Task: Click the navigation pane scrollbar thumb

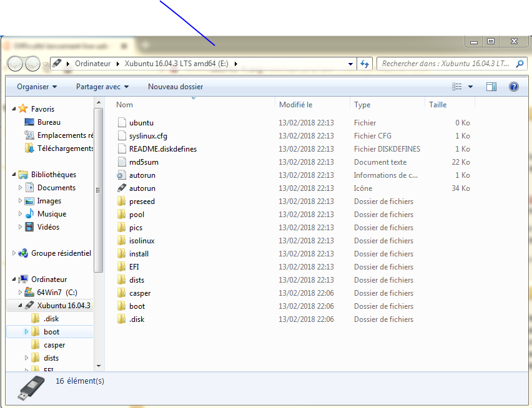Action: pos(99,190)
